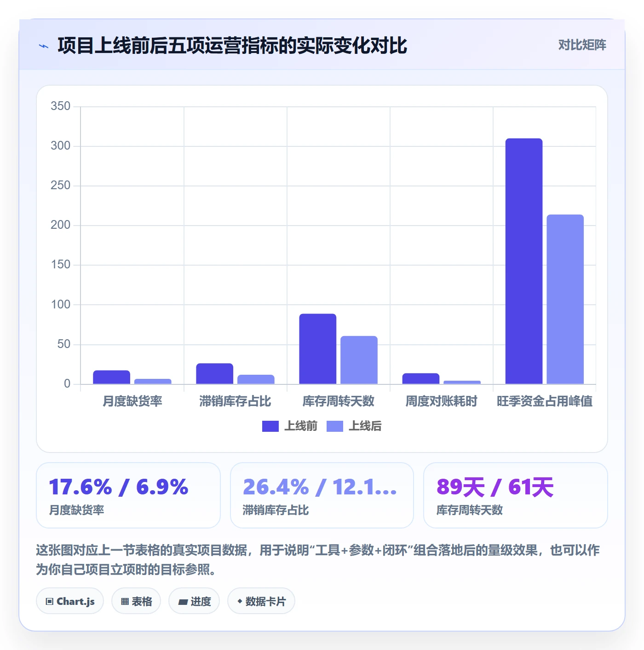Click the 旺季资金占用峰值 axis label
Screen dimensions: 644x650
coord(545,401)
